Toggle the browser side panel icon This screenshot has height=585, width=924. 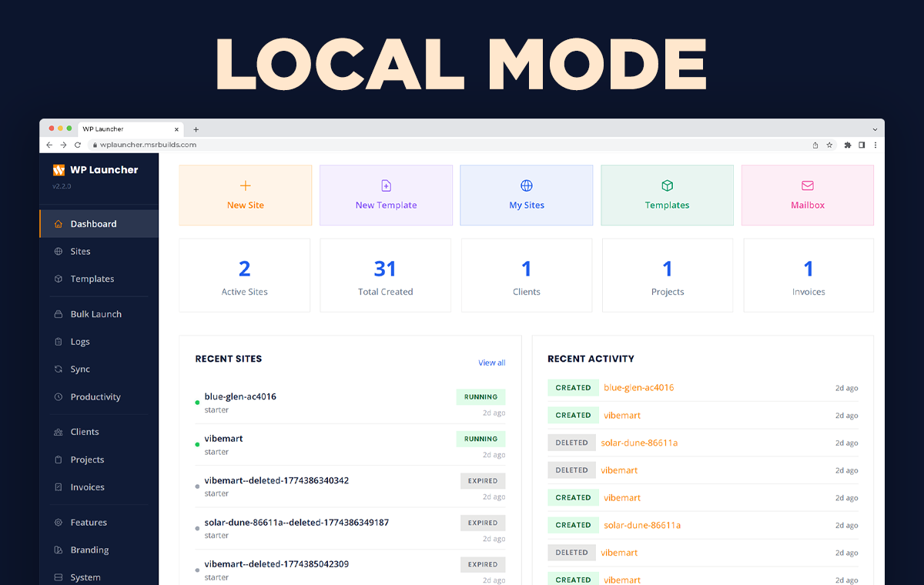coord(862,145)
